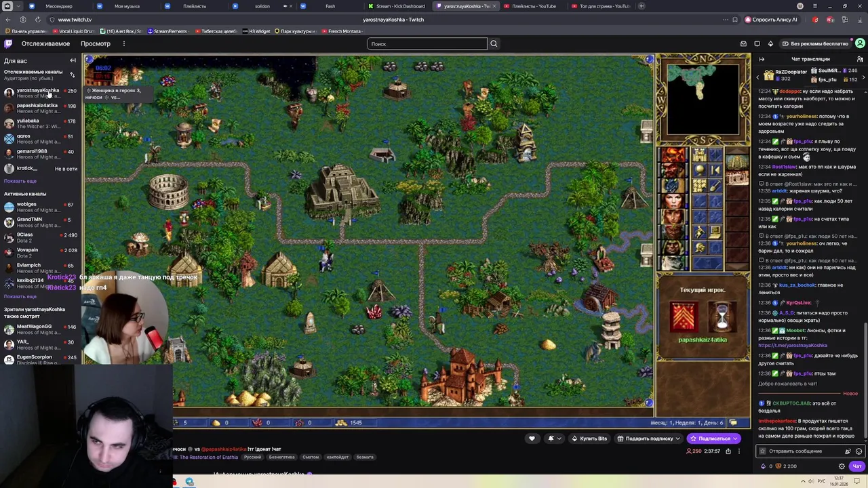Open the emote picker smiley in chat
This screenshot has width=868, height=488.
[859, 451]
